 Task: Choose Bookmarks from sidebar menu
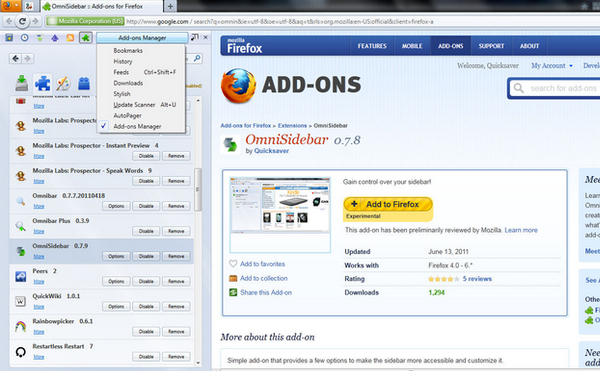coord(141,50)
